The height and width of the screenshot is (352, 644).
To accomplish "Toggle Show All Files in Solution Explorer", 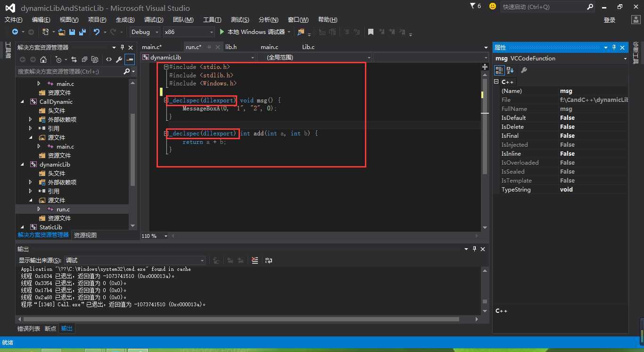I will [x=95, y=59].
